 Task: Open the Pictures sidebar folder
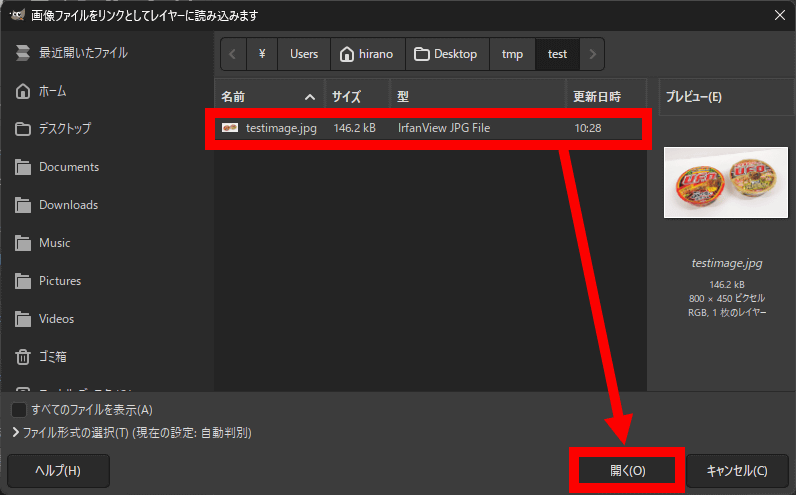click(x=48, y=281)
